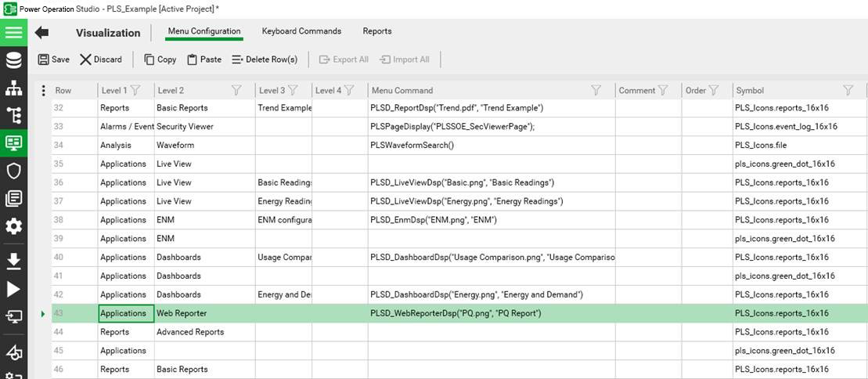Screen dimensions: 868x379
Task: Open the topology hierarchy sidebar icon
Action: click(x=14, y=88)
